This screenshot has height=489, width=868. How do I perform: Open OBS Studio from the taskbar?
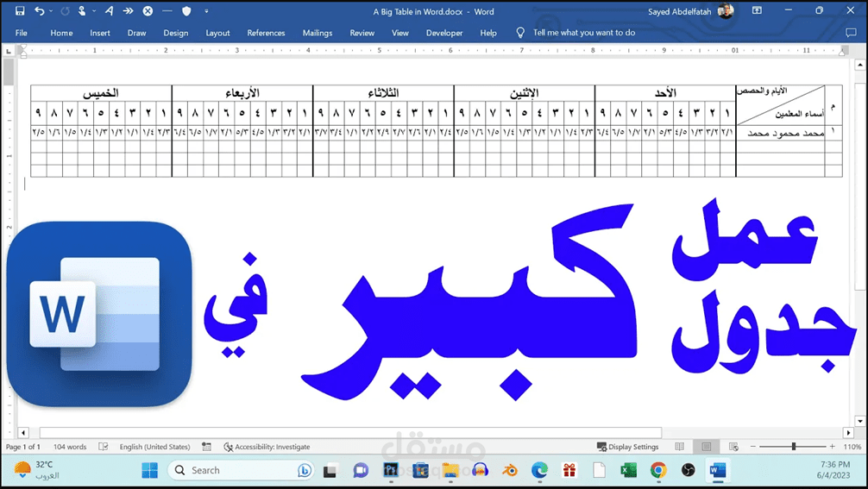[688, 471]
